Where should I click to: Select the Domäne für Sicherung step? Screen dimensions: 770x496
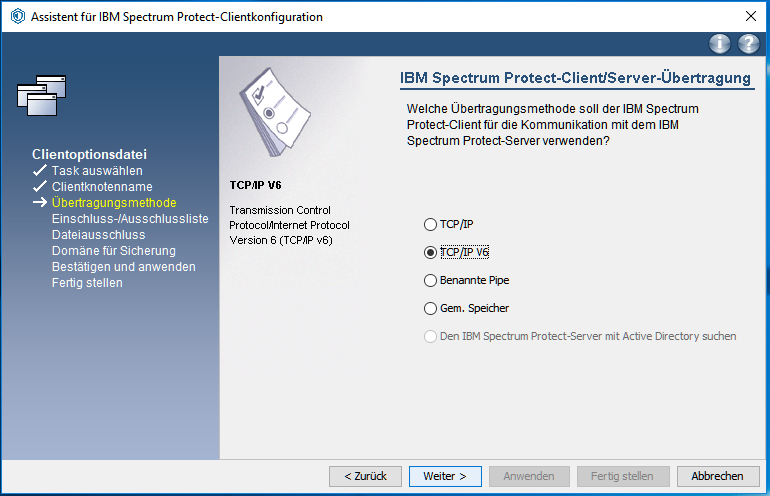113,251
